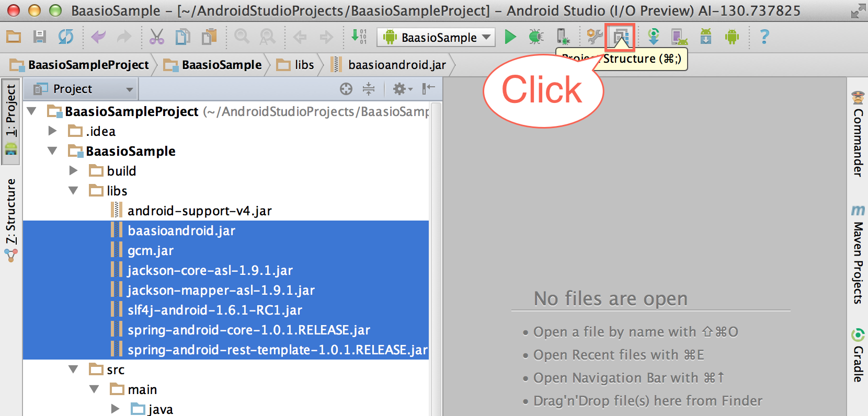Collapse the BaasioSampleProject root node
Viewport: 868px width, 416px height.
point(32,111)
